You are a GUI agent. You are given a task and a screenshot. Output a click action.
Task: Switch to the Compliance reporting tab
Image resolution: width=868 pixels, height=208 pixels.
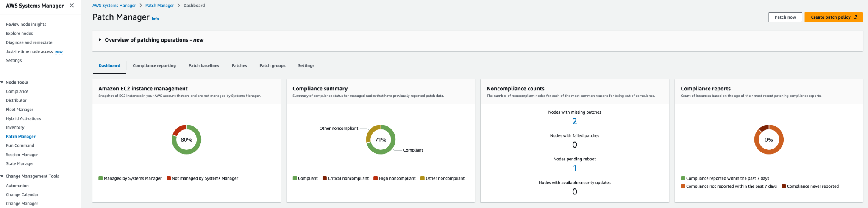[154, 65]
